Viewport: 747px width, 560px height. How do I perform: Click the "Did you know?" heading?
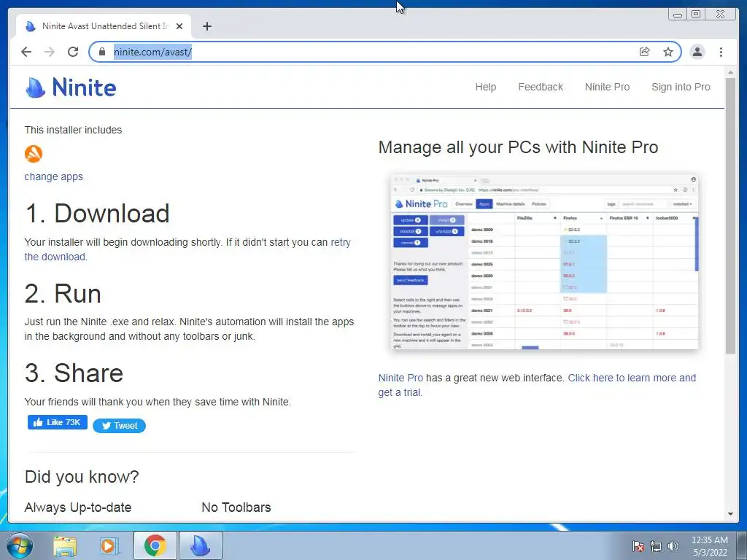coord(82,477)
